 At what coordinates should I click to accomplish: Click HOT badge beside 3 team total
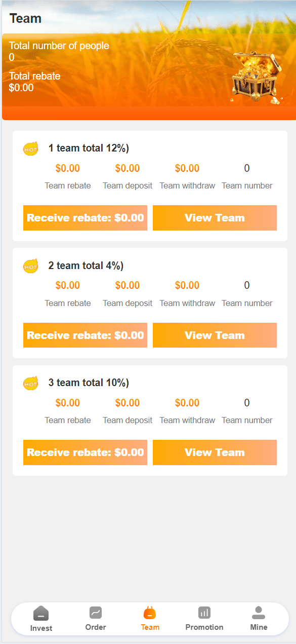pyautogui.click(x=31, y=383)
